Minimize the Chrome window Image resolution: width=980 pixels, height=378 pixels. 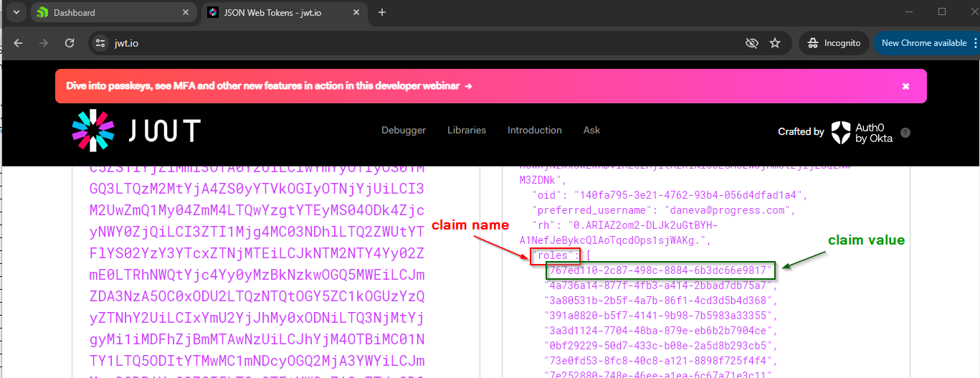point(909,11)
